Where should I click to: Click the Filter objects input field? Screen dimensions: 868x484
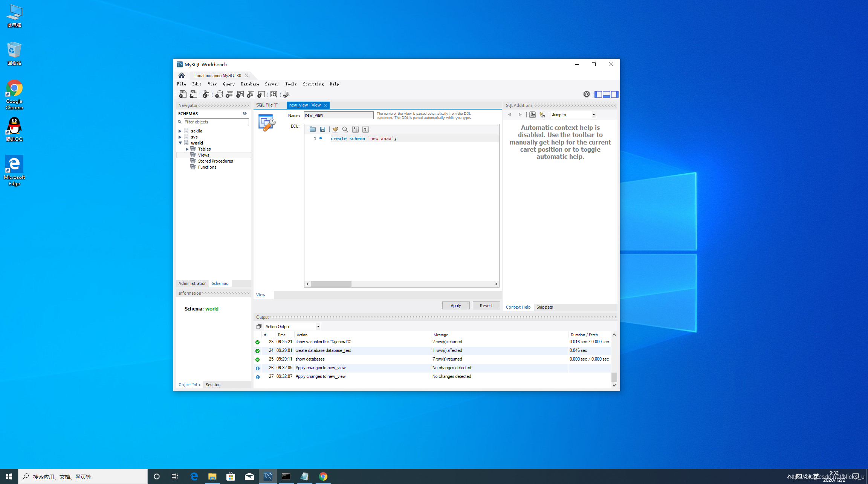click(216, 122)
